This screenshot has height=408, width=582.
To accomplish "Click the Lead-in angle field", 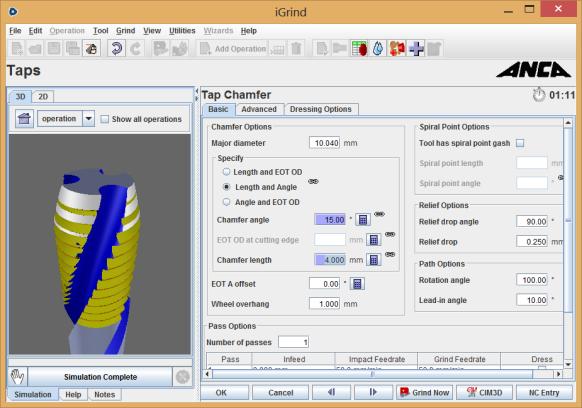I will 532,300.
